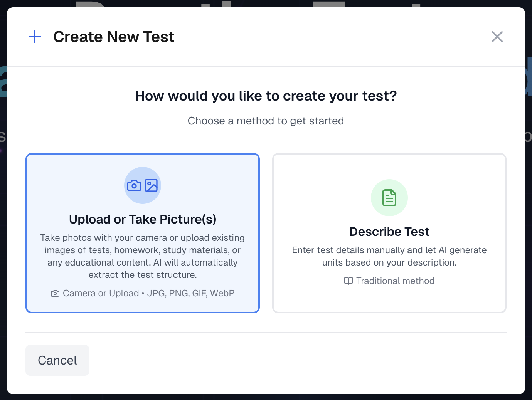Image resolution: width=532 pixels, height=400 pixels.
Task: Click the blue circular icon badge above Upload heading
Action: pyautogui.click(x=143, y=185)
